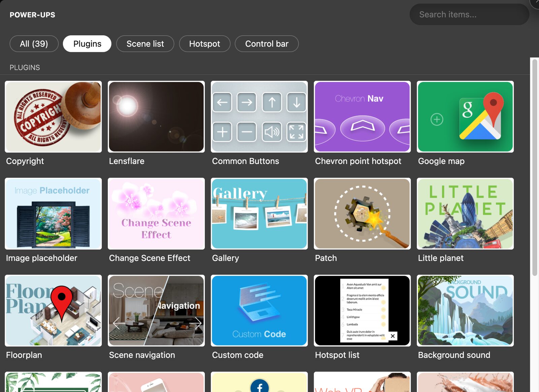
Task: Select the Google map plugin thumbnail
Action: tap(465, 117)
